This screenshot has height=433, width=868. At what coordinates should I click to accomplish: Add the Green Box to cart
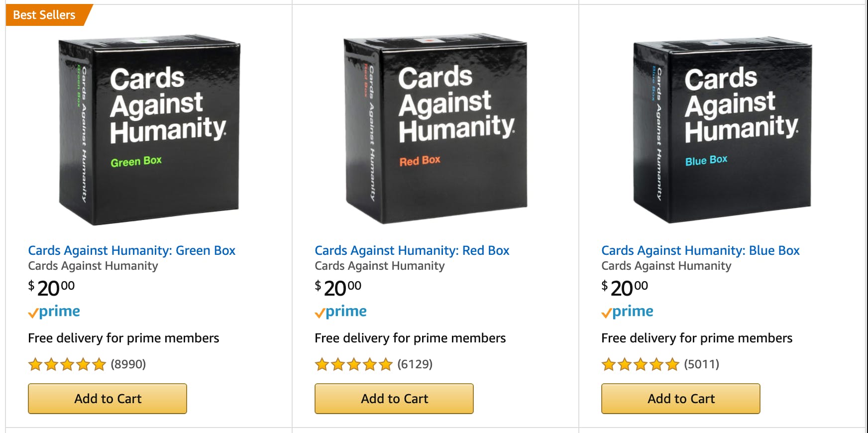point(108,399)
